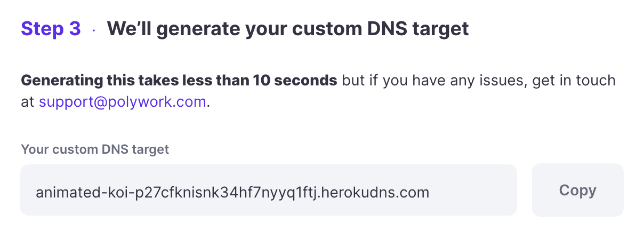Viewport: 644px width, 245px height.
Task: Click the numeral "3" in the step label
Action: click(x=74, y=29)
